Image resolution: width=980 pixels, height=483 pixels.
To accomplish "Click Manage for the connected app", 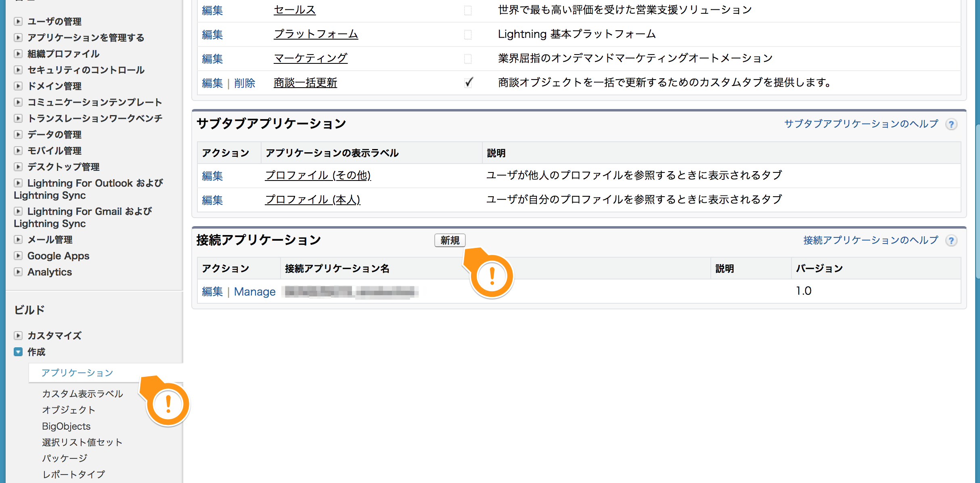I will (255, 291).
